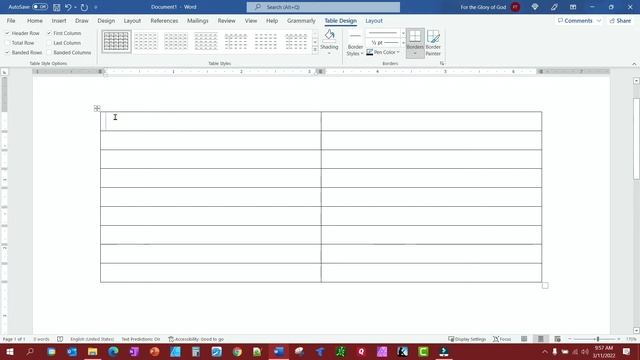Open File Explorer from the taskbar
Viewport: 640px width, 360px height.
(93, 351)
